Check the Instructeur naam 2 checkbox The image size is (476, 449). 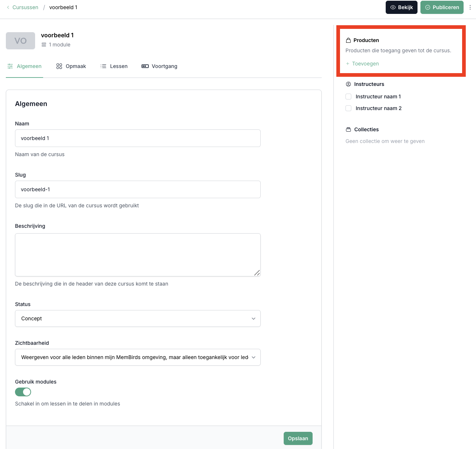(x=348, y=108)
